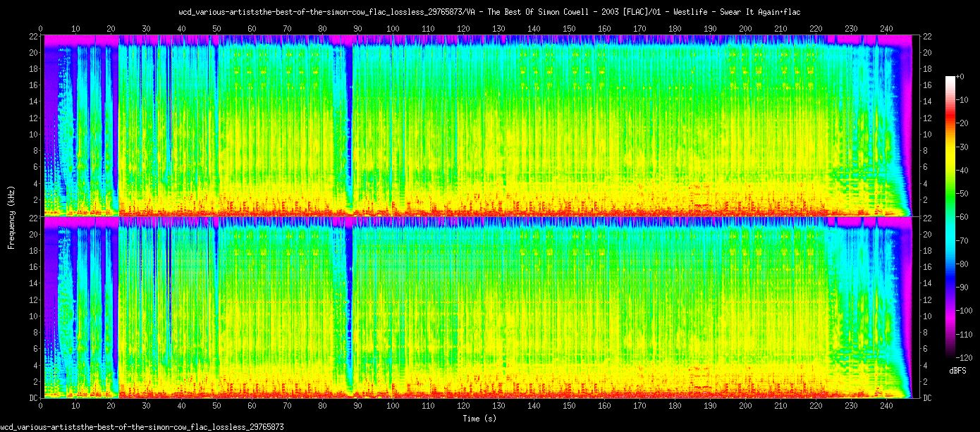This screenshot has width=980, height=432.
Task: Click the 'dBFS' label under color scale
Action: pyautogui.click(x=957, y=370)
